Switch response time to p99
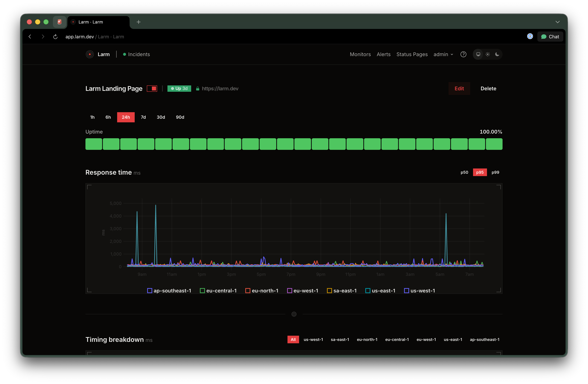This screenshot has height=384, width=588. [x=495, y=172]
